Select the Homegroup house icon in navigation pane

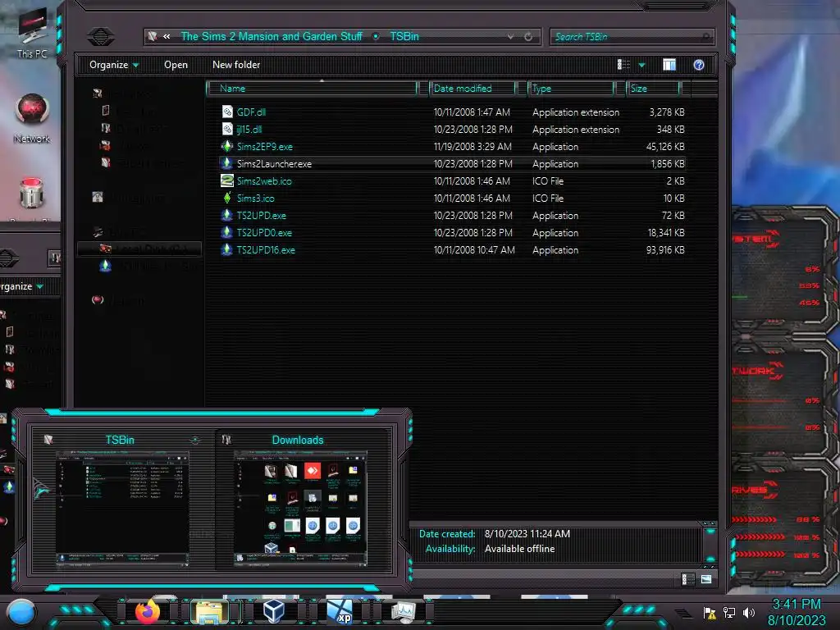pos(98,197)
